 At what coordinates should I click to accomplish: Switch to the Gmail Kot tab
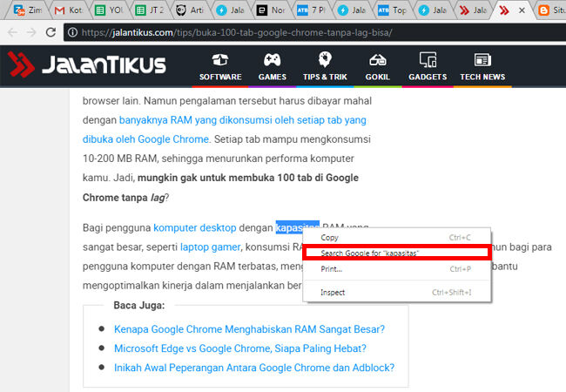pyautogui.click(x=69, y=10)
